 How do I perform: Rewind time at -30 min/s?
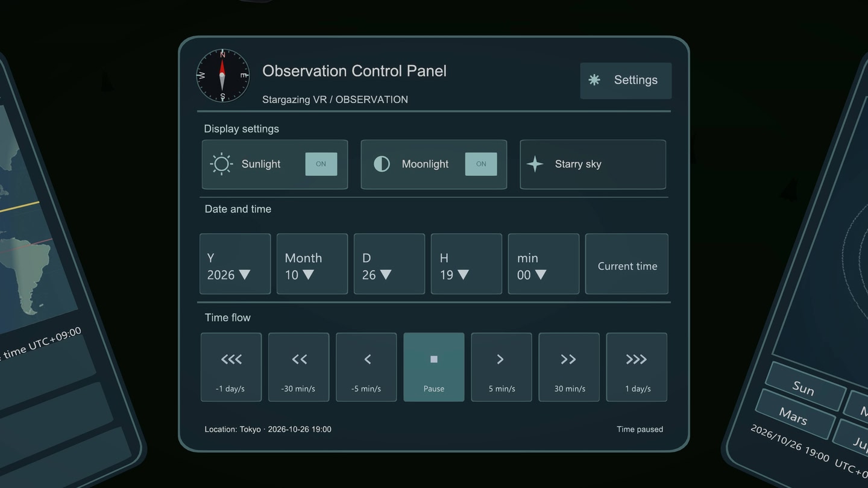click(299, 367)
